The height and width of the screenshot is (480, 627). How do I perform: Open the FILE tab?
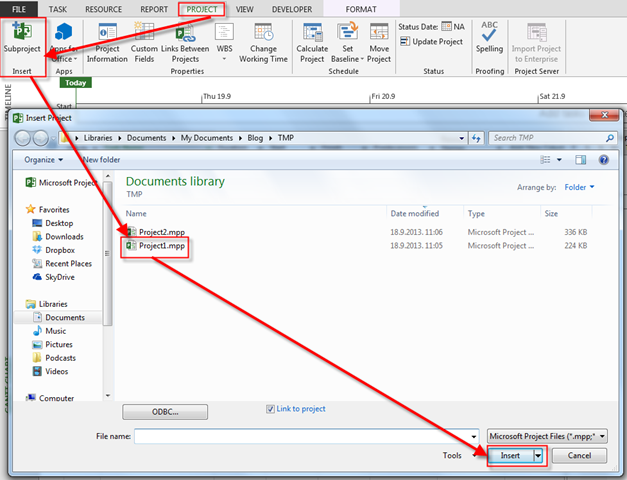18,9
